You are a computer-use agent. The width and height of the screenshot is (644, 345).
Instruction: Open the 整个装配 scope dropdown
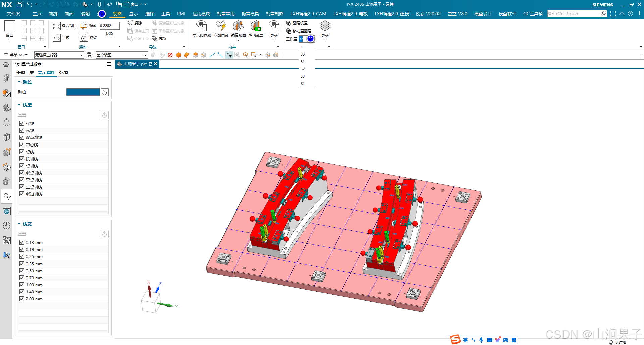121,55
